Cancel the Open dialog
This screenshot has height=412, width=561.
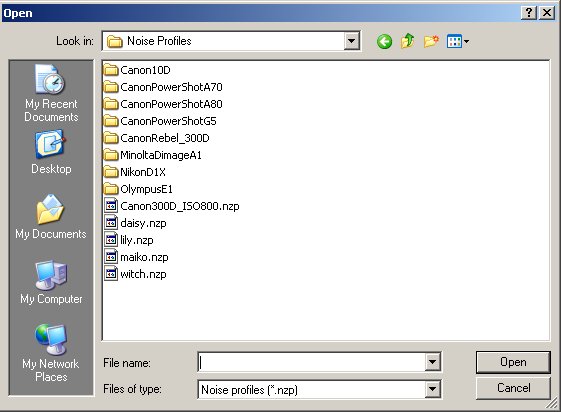(x=513, y=388)
